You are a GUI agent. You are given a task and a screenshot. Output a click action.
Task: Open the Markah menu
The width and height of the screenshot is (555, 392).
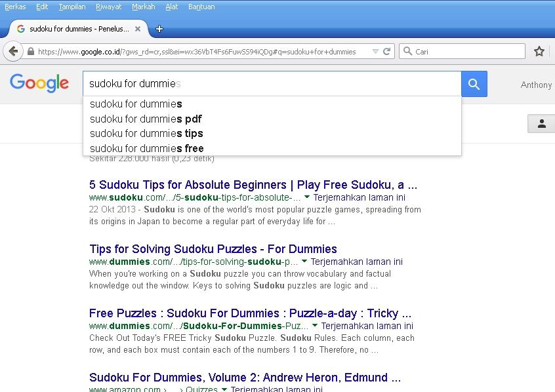[144, 7]
